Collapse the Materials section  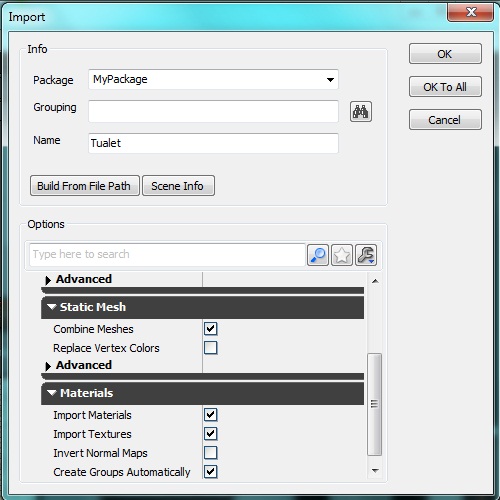(x=51, y=392)
